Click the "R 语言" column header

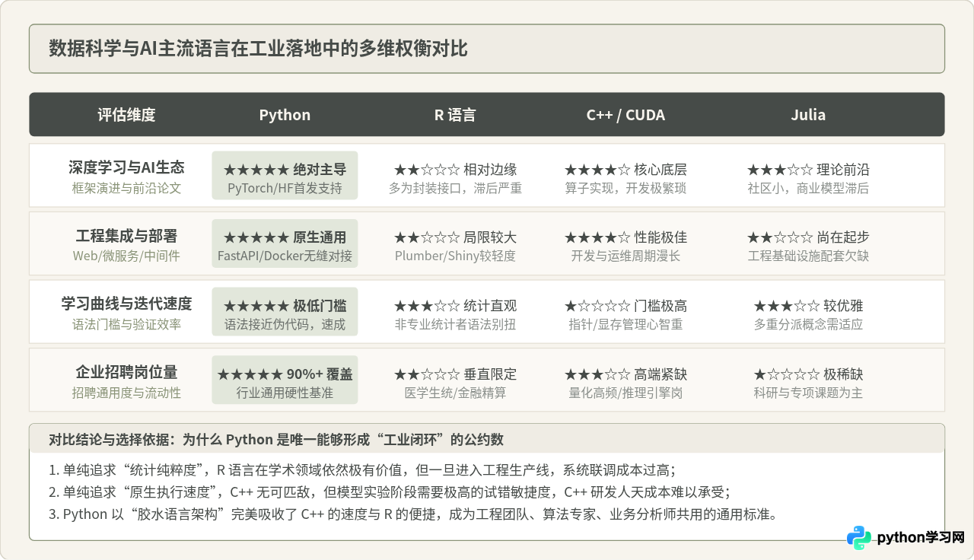click(x=455, y=115)
